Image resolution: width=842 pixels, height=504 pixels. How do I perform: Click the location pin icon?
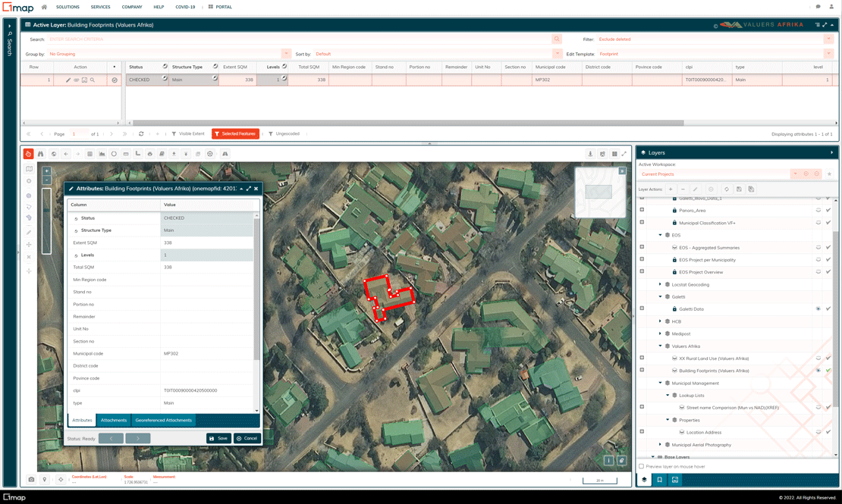45,479
